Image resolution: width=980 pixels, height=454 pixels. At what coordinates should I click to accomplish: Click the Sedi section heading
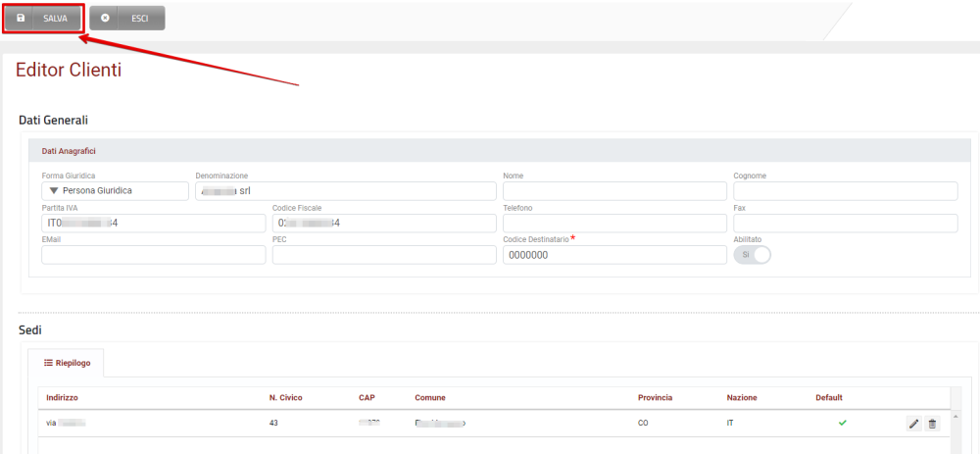(30, 329)
